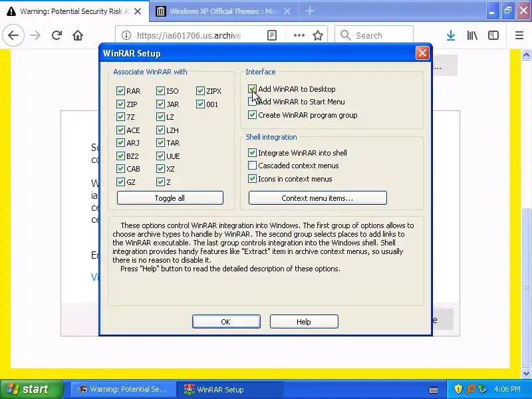Close the WinRAR Setup dialog
Viewport: 532px width, 399px height.
(422, 53)
